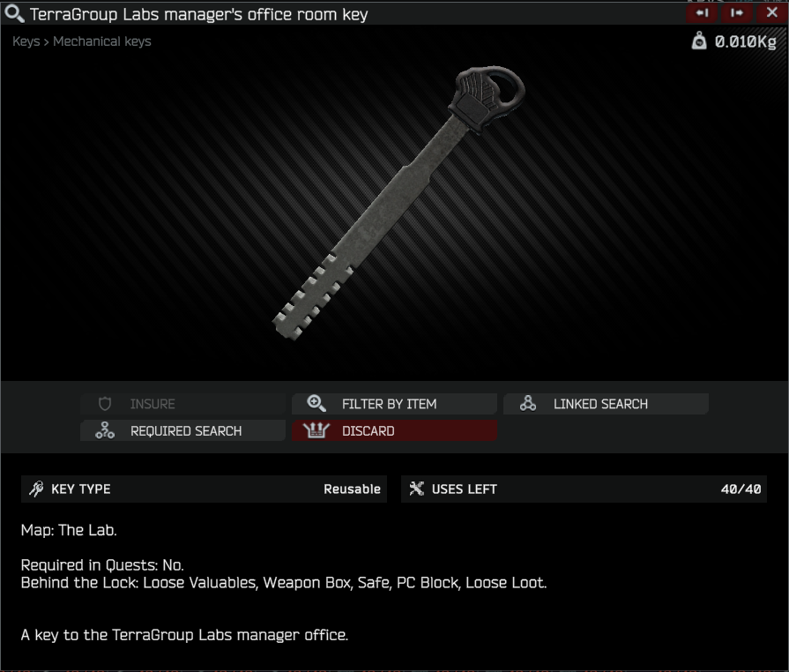
Task: Go to next item with right arrow
Action: 737,13
